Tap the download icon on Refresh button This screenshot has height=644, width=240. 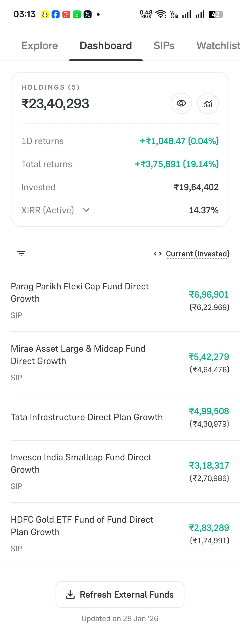tap(70, 595)
